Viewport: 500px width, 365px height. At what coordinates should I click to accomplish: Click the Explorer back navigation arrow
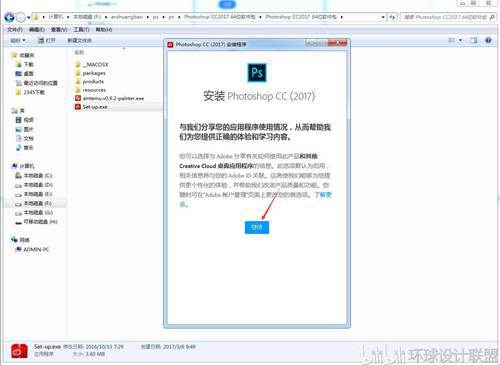9,17
